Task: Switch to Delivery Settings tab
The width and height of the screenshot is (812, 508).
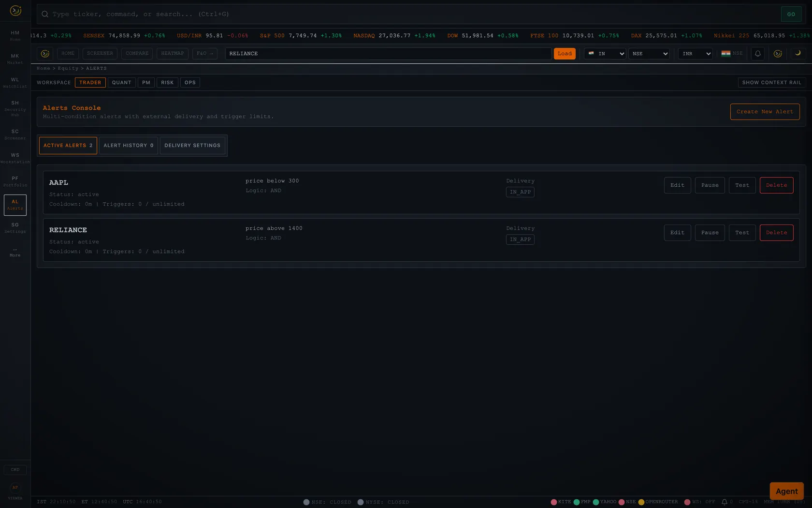Action: click(192, 146)
